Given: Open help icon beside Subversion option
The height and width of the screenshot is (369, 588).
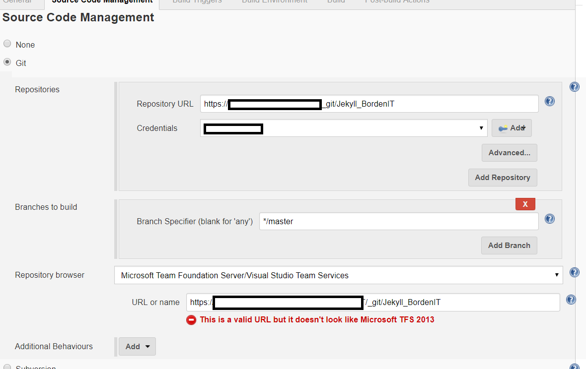Looking at the screenshot, I should tap(574, 367).
